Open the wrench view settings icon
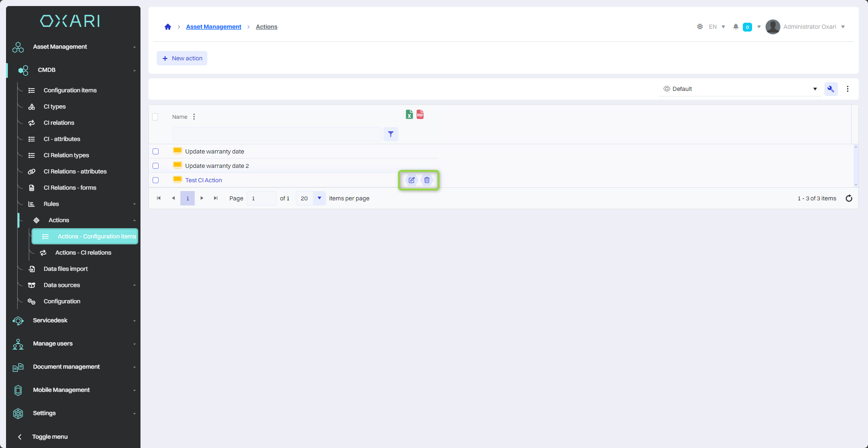 831,89
